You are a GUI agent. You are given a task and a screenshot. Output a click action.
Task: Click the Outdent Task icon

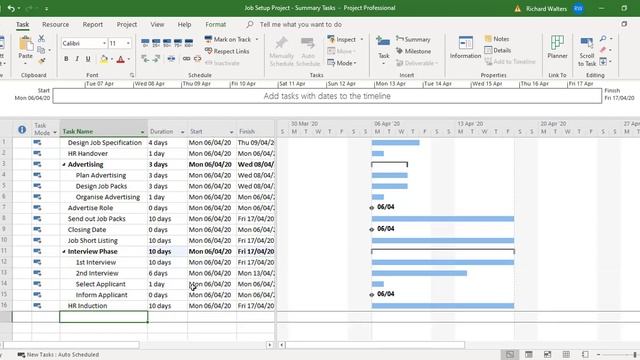coord(145,59)
